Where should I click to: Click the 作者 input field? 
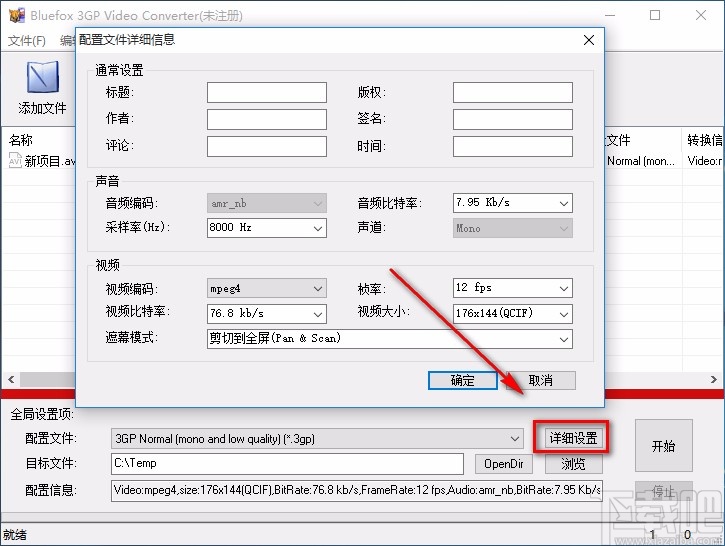pos(267,119)
